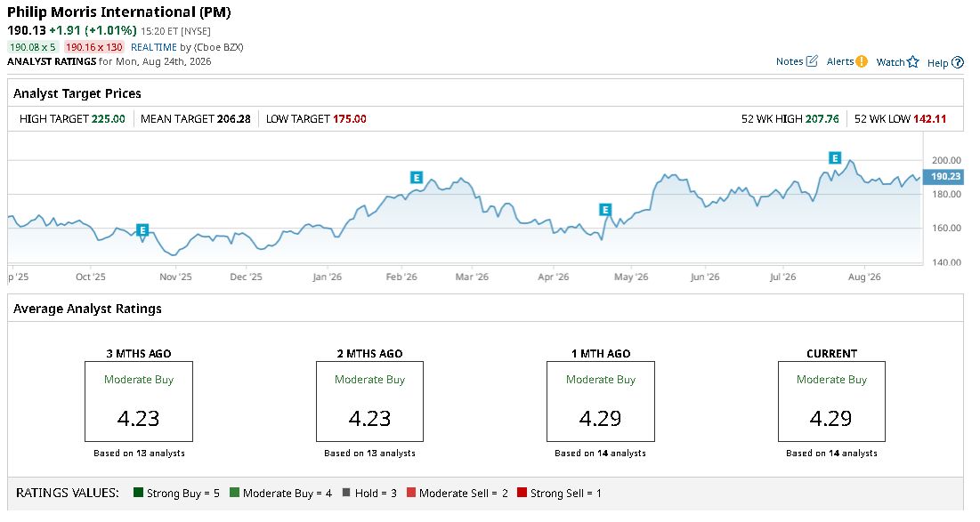Viewport: 980px width, 522px height.
Task: Click the Alerts link
Action: [840, 61]
